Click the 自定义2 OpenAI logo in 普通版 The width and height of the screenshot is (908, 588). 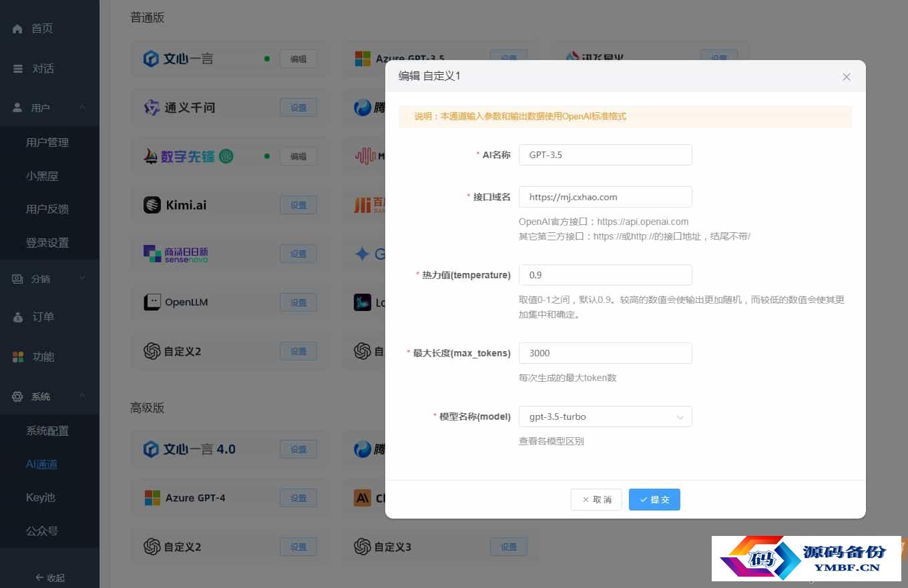tap(152, 351)
